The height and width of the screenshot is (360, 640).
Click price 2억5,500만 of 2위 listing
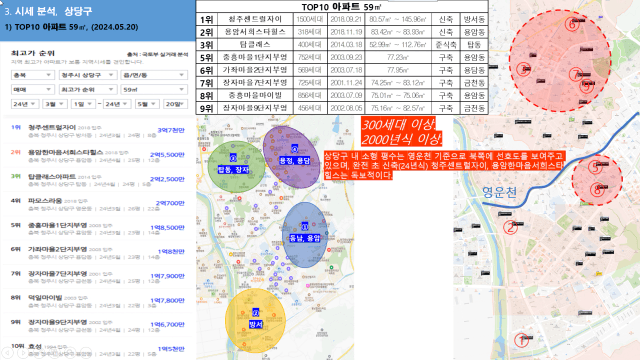[x=167, y=155]
